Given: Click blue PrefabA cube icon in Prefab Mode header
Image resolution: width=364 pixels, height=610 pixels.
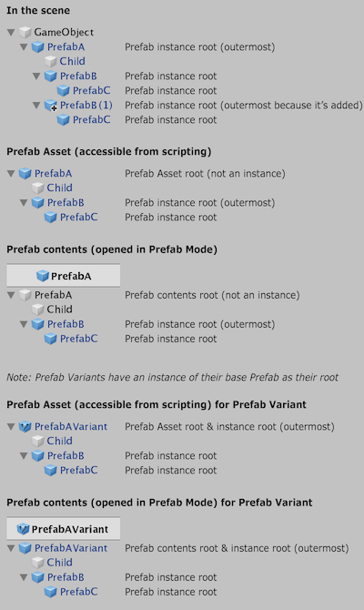Looking at the screenshot, I should click(43, 276).
